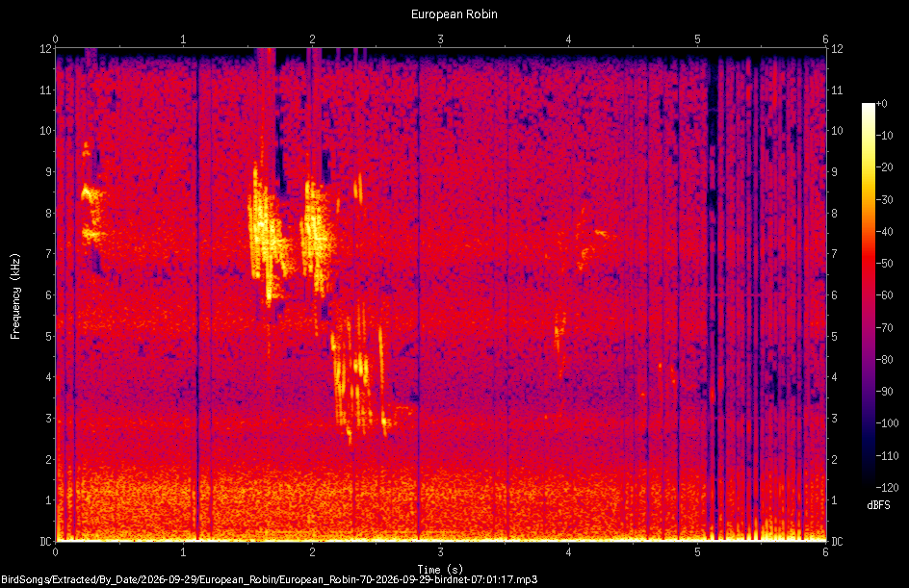The width and height of the screenshot is (909, 588).
Task: Click the dBFS label under the color scale
Action: point(878,505)
